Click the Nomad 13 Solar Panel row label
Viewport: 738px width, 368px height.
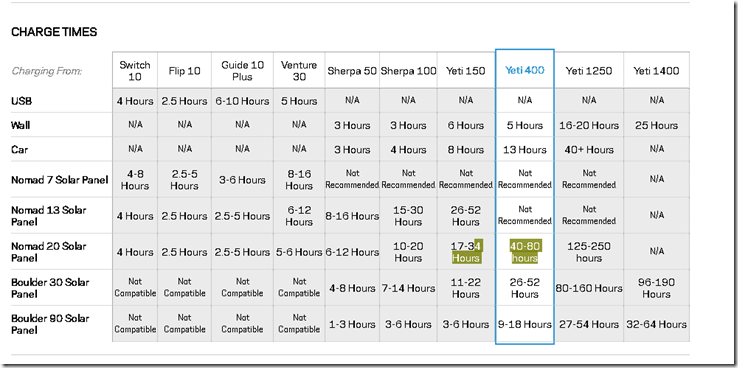tap(49, 216)
